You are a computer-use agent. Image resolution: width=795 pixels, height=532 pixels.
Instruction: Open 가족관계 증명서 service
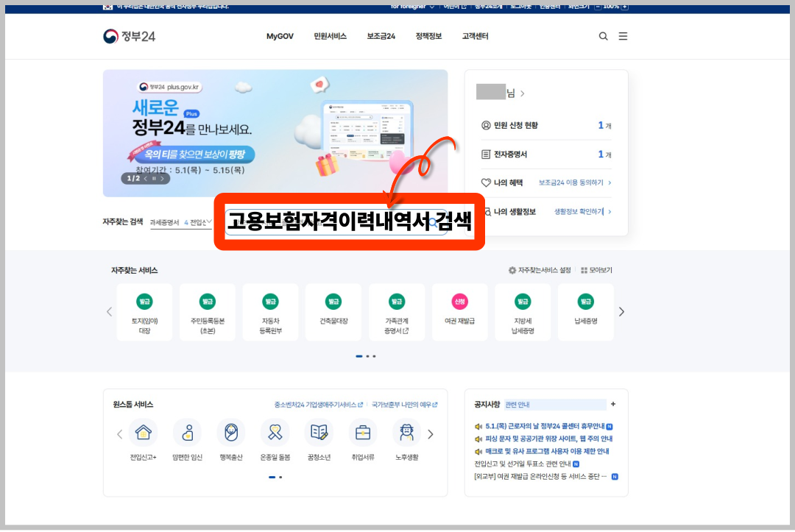pos(397,312)
